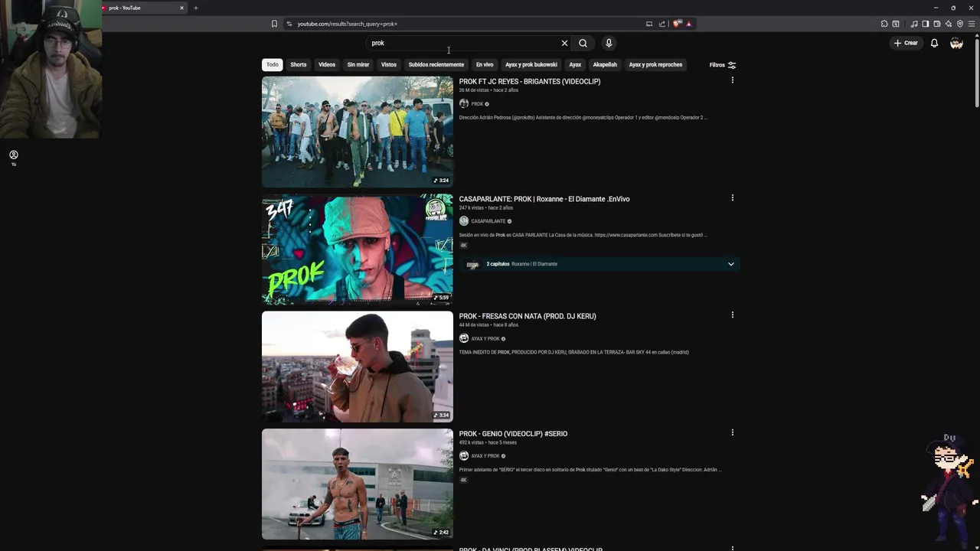Open Filtros search filters
Viewport: 980px width, 551px height.
[723, 65]
